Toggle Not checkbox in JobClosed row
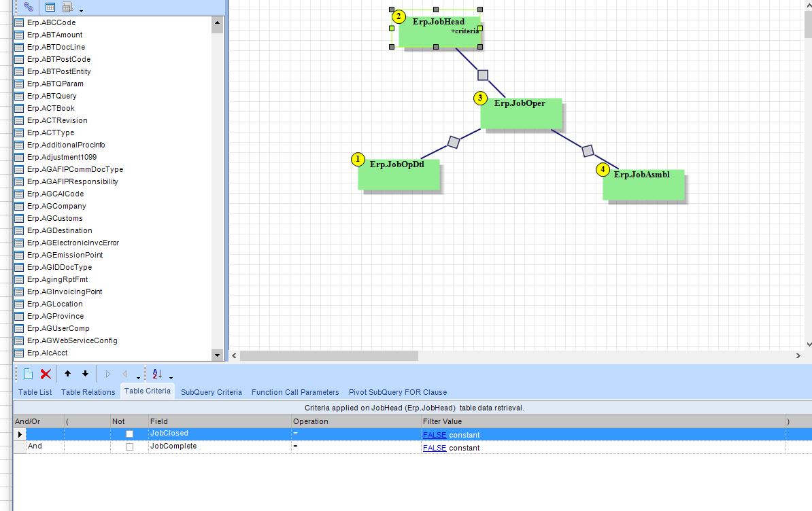The width and height of the screenshot is (812, 511). coord(129,434)
